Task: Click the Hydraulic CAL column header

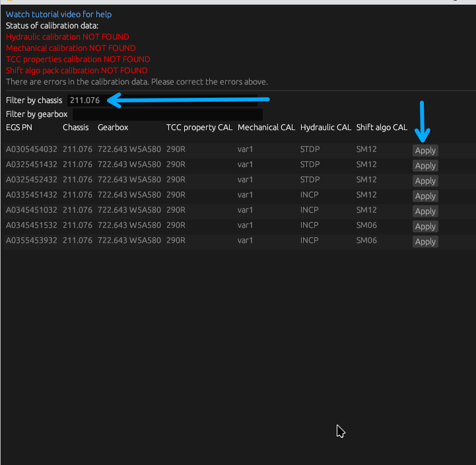Action: [325, 127]
